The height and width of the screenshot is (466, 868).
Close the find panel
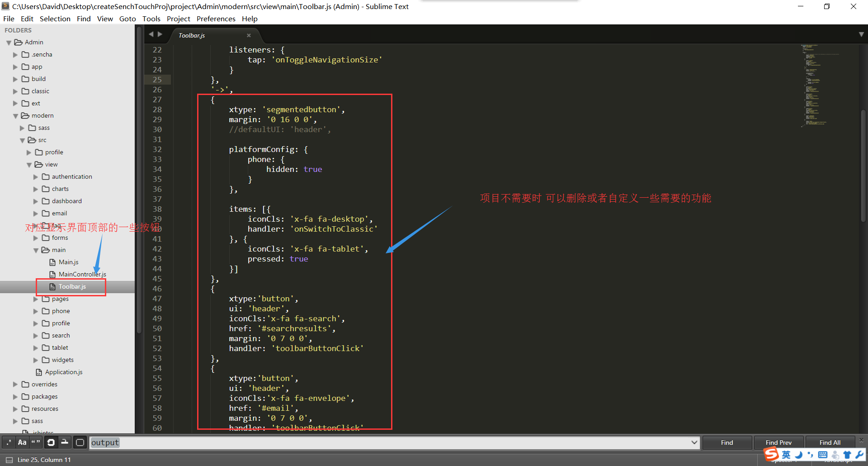pos(861,440)
